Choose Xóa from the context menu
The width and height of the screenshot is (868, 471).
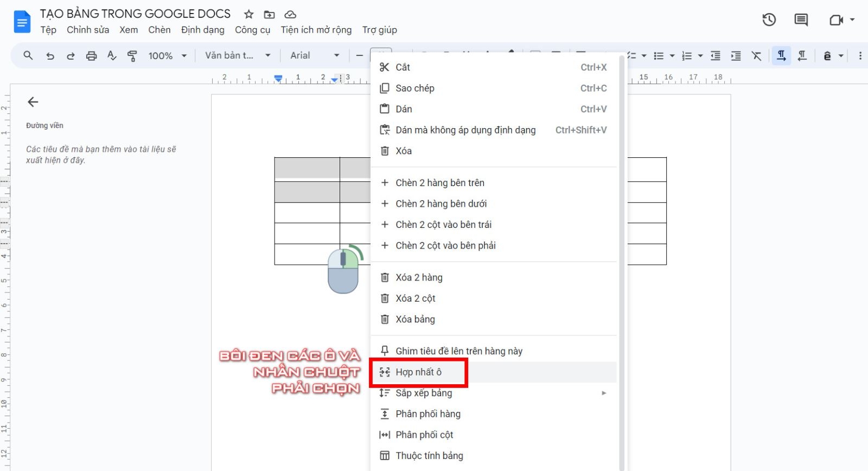tap(494, 151)
